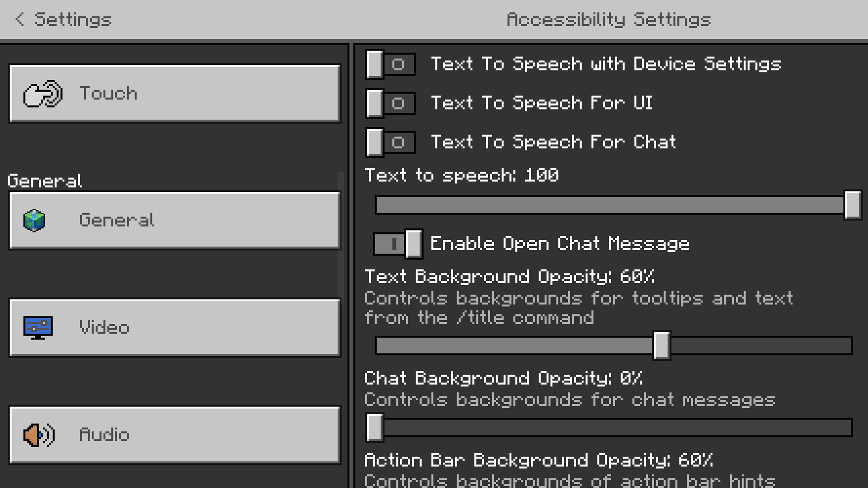
Task: Click the Action Bar Background Opacity label
Action: pyautogui.click(x=538, y=461)
